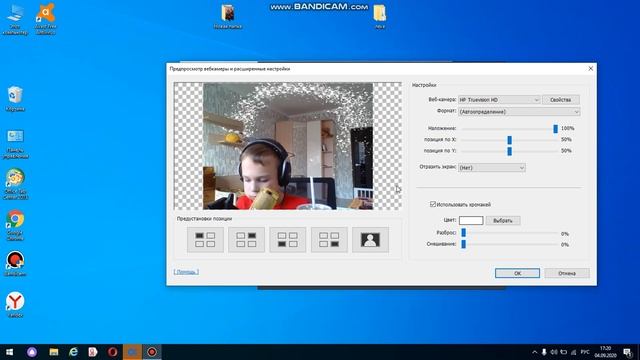Screen dimensions: 640x360
Task: Open the yellow folder near top right of desktop
Action: point(380,17)
